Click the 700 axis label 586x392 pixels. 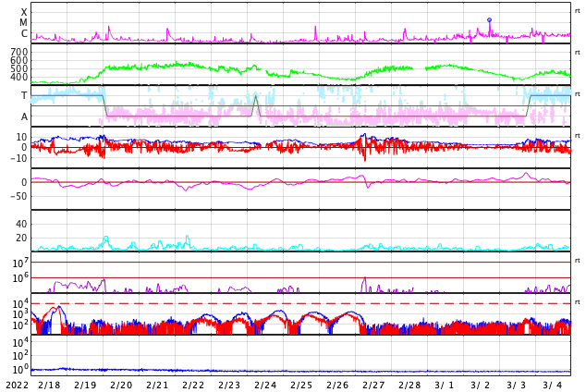click(x=19, y=52)
